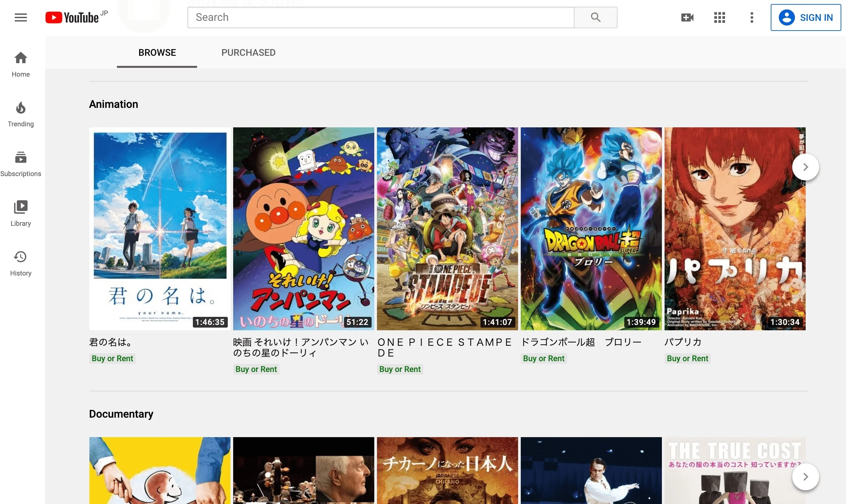Open the YouTube apps grid icon
The width and height of the screenshot is (846, 504).
click(x=719, y=17)
